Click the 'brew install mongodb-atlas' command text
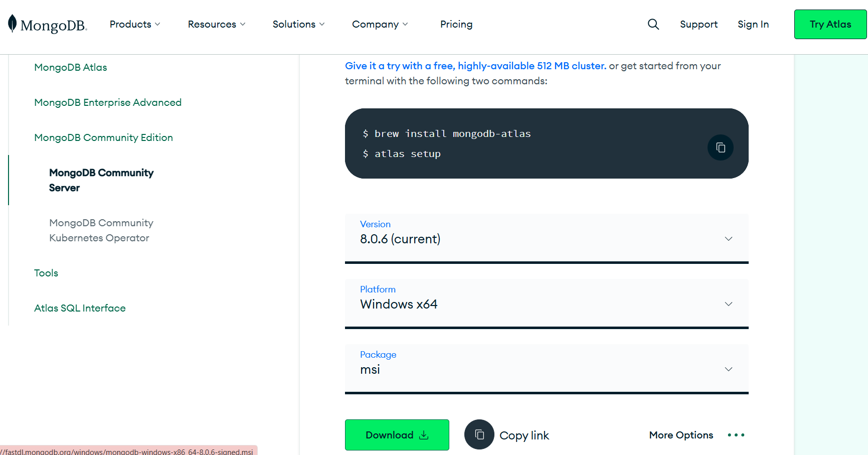 click(452, 133)
